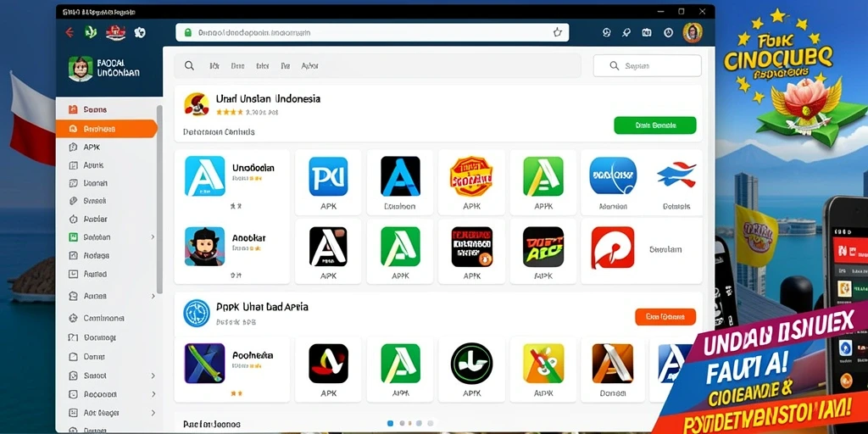
Task: Expand the Acnes sidebar row chevron
Action: click(153, 296)
